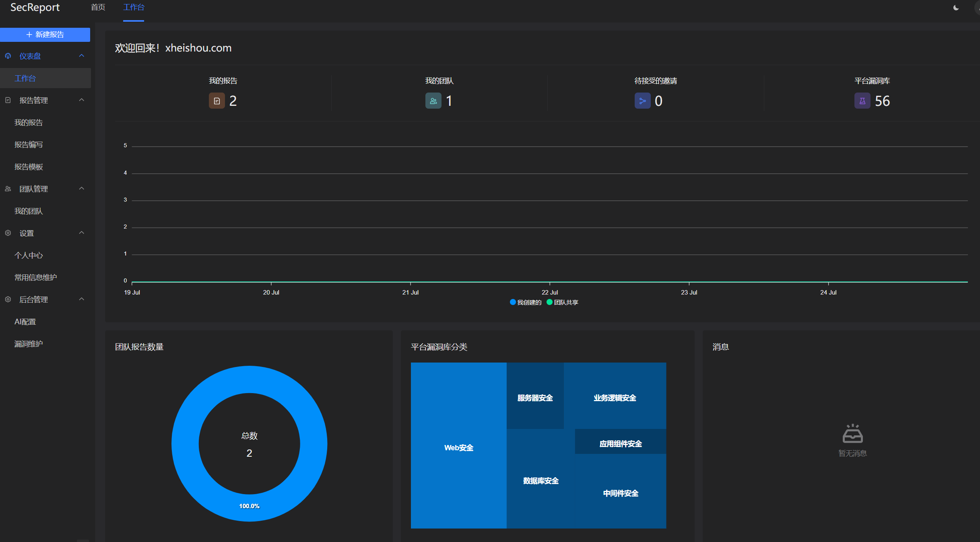The image size is (980, 542).
Task: Toggle the 团队共享 legend series
Action: pyautogui.click(x=563, y=302)
